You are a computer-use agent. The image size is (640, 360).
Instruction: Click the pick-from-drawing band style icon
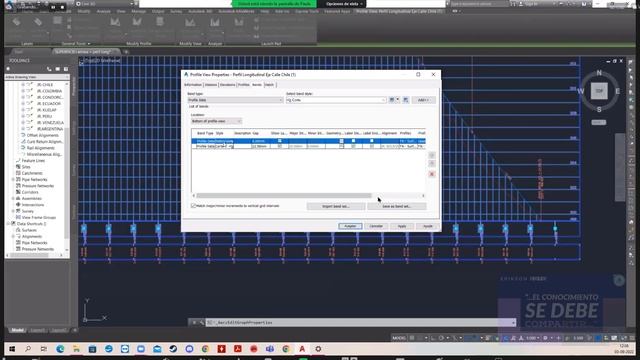point(406,100)
